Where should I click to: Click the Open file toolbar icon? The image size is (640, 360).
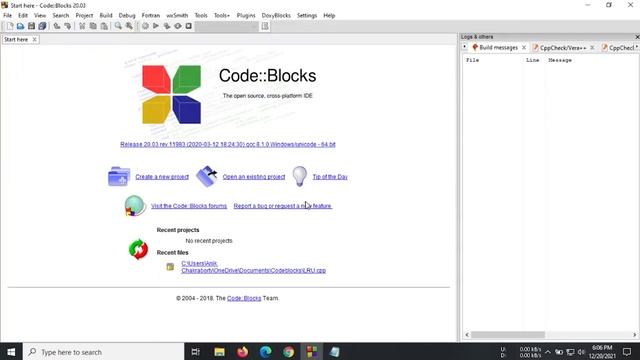pyautogui.click(x=20, y=26)
